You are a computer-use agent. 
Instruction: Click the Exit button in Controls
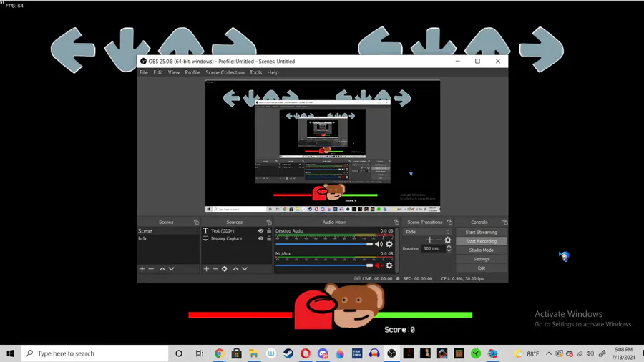click(481, 268)
